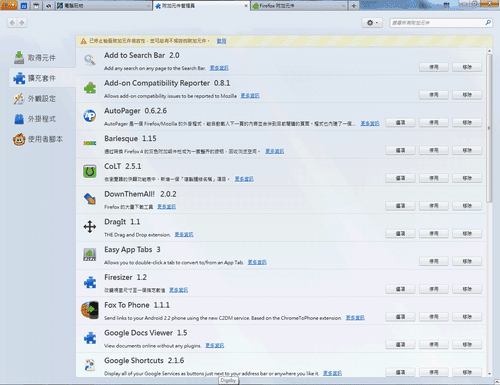The height and width of the screenshot is (385, 500).
Task: Disable Add-on Compatibility Reporter
Action: pos(434,95)
